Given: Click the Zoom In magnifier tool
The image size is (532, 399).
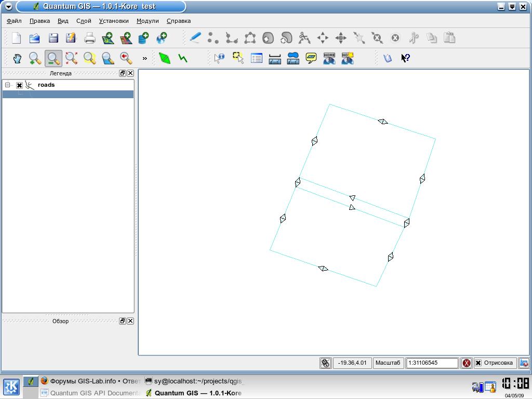Looking at the screenshot, I should [35, 58].
